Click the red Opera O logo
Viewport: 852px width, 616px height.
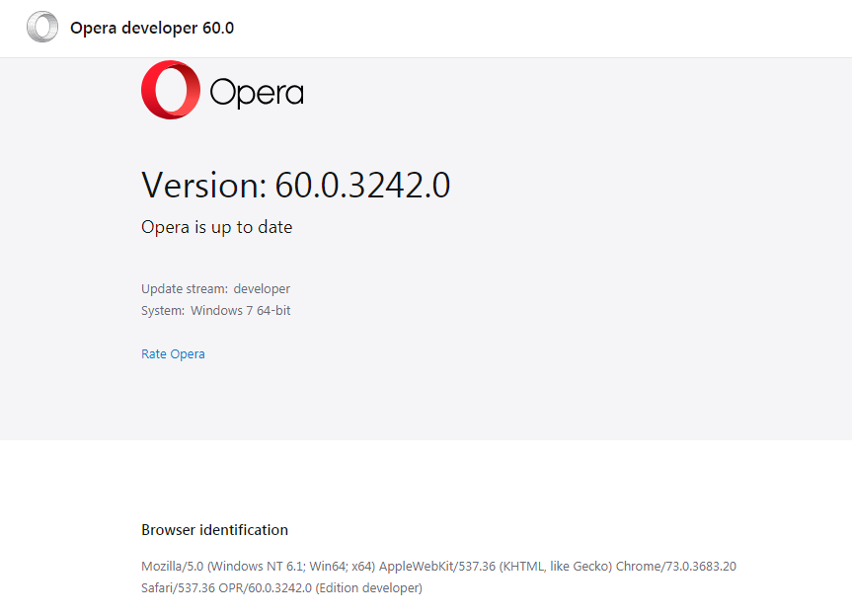click(171, 90)
